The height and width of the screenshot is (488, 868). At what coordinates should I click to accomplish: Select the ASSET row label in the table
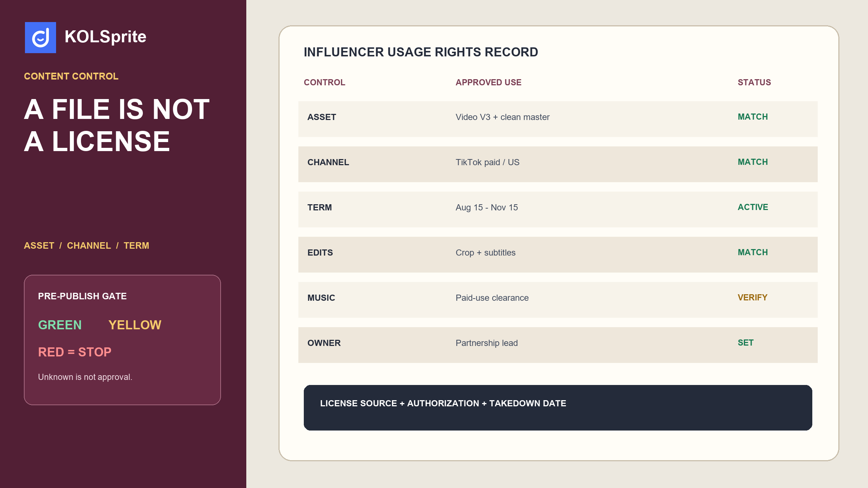(x=322, y=117)
